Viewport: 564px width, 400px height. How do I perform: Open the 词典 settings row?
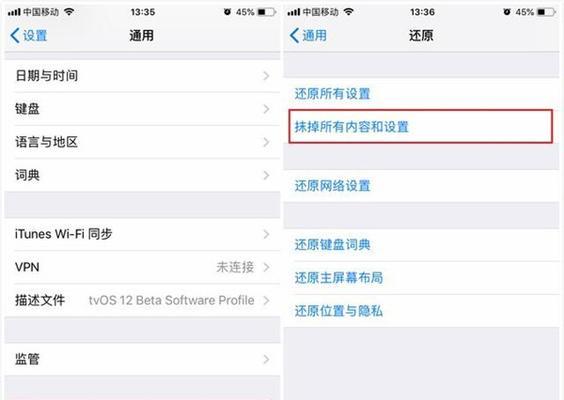142,175
